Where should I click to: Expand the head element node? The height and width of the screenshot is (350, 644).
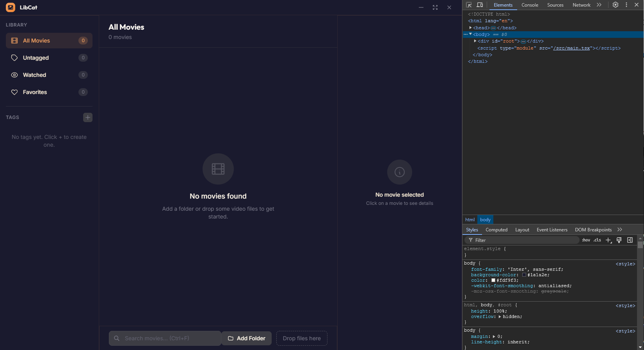[x=471, y=28]
